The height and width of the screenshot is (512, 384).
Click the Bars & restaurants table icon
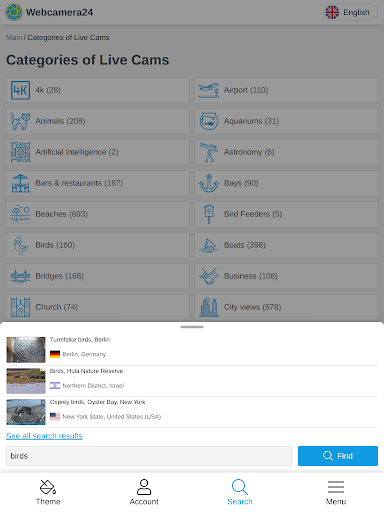tap(20, 183)
